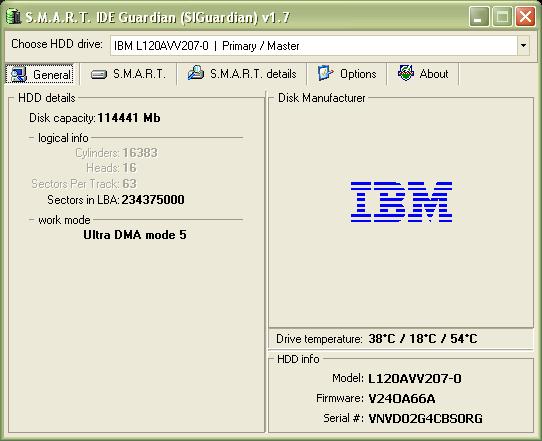
Task: Click the Ultra DMA mode 5 text
Action: pos(135,235)
